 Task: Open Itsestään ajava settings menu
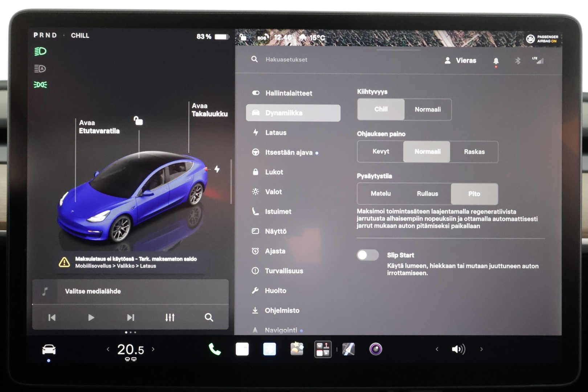click(x=293, y=152)
